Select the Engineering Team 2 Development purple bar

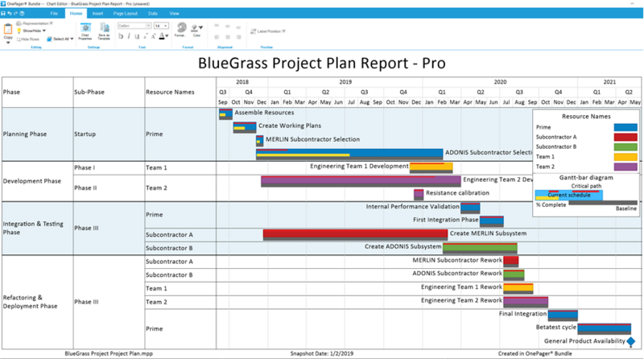(x=361, y=181)
